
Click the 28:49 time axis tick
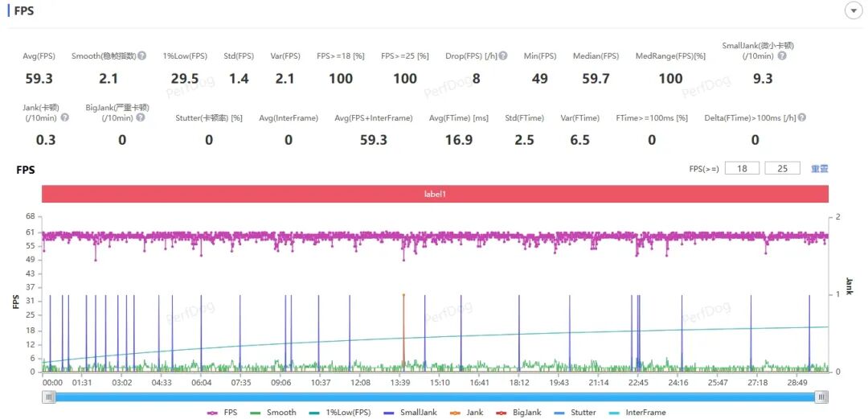[798, 383]
